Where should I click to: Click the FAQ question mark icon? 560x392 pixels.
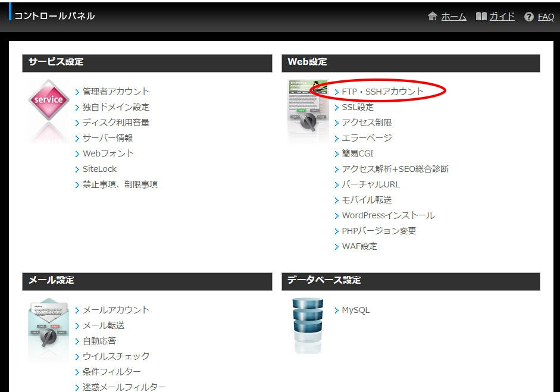point(528,17)
